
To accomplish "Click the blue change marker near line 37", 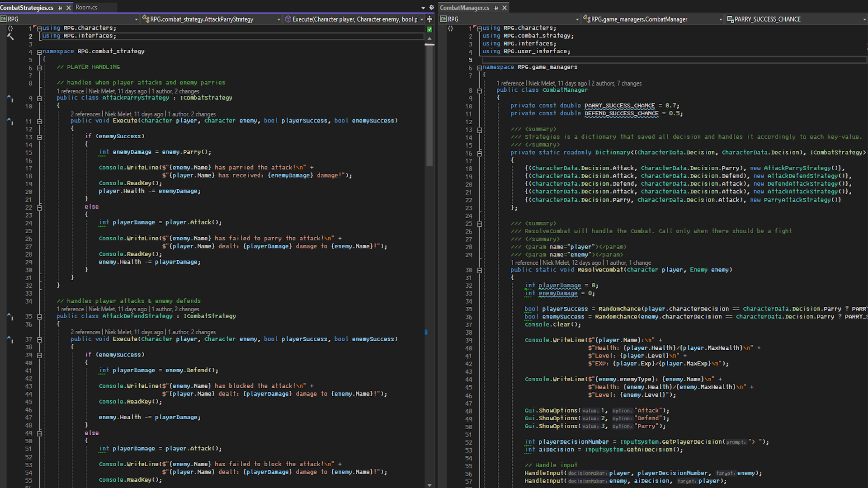I will click(426, 332).
